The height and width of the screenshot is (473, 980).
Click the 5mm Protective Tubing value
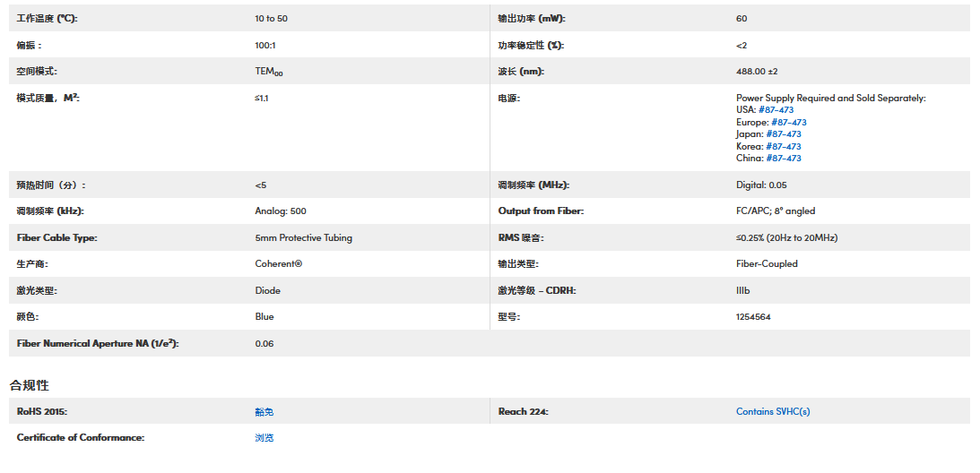pos(303,238)
